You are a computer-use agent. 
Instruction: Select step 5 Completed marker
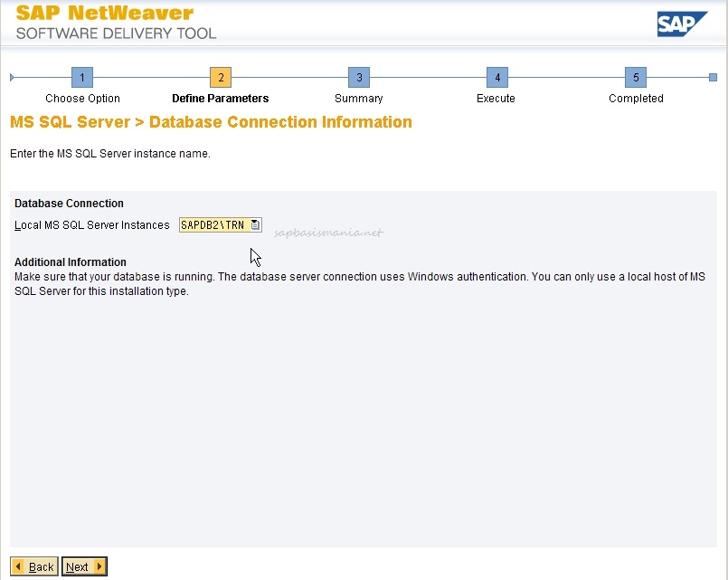(636, 77)
